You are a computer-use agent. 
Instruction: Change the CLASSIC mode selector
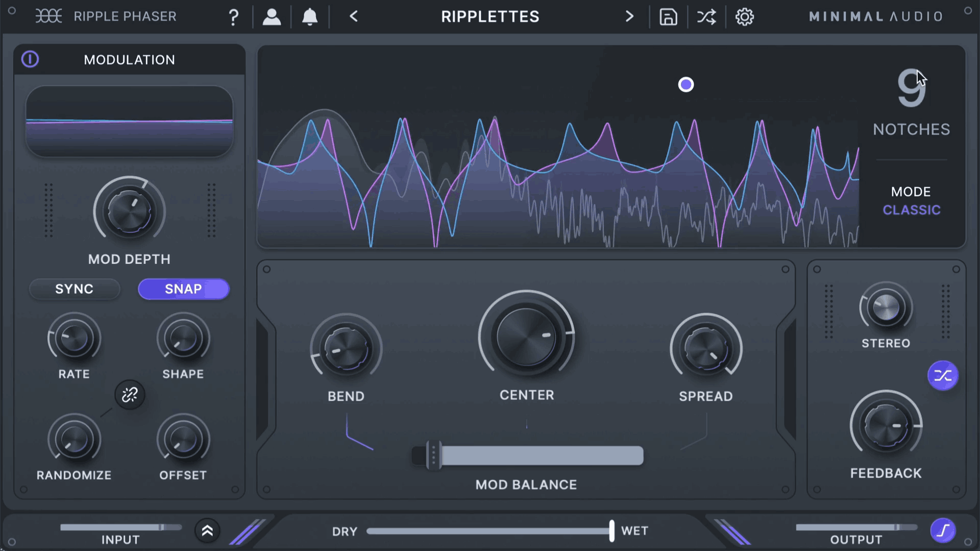click(x=912, y=210)
